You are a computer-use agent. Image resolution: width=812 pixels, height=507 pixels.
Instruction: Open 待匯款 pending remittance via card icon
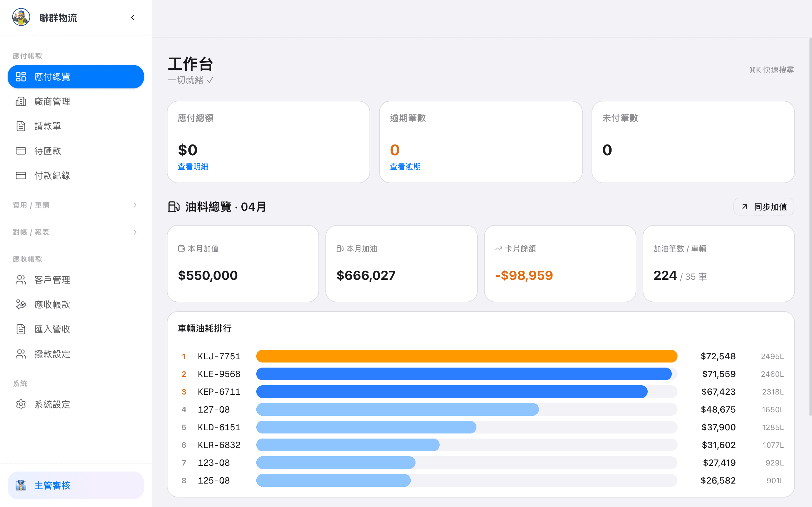[x=21, y=151]
